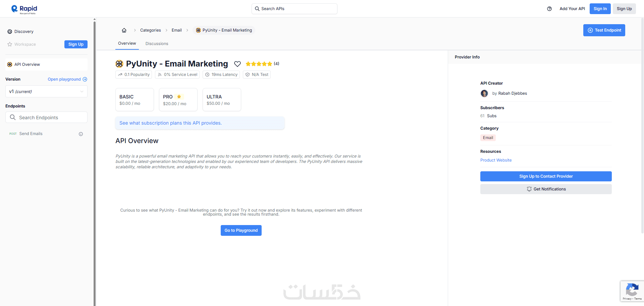Focus the Search Endpoints field
644x306 pixels.
click(x=46, y=117)
